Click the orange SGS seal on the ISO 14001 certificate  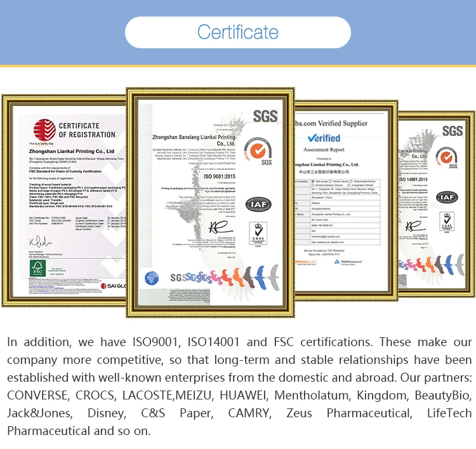coord(447,157)
